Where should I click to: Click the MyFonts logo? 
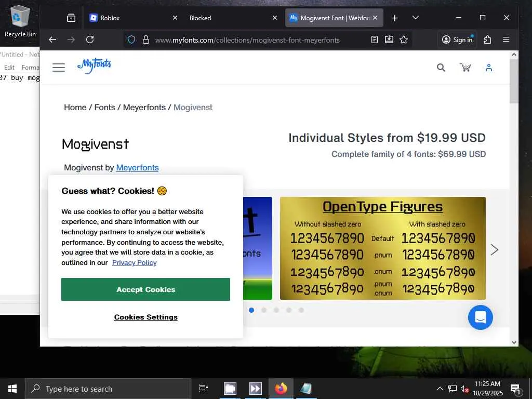[x=94, y=66]
